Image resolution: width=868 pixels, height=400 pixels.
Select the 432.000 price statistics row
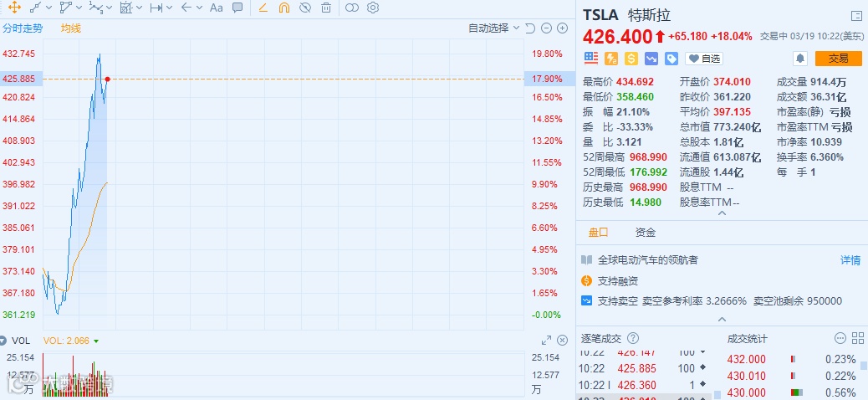[792, 360]
